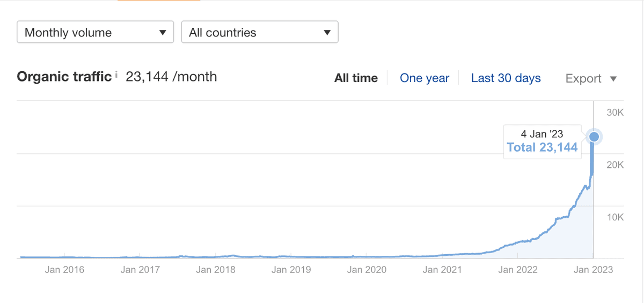Image resolution: width=644 pixels, height=303 pixels.
Task: Expand the All countries dropdown
Action: 260,32
